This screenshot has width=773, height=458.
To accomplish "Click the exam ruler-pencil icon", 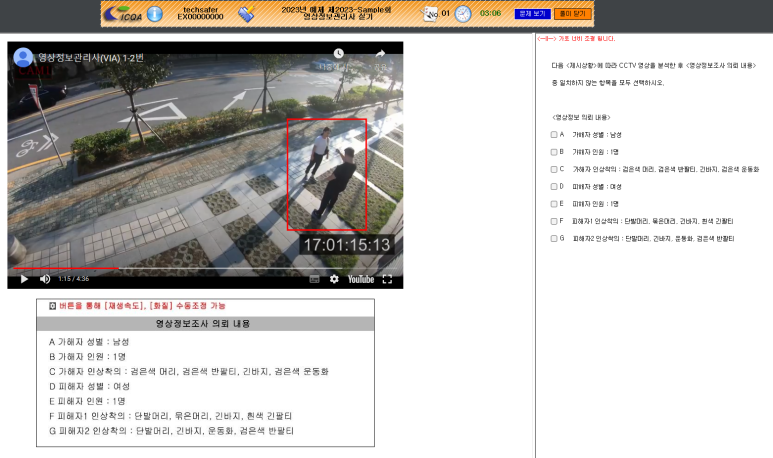I will 246,14.
